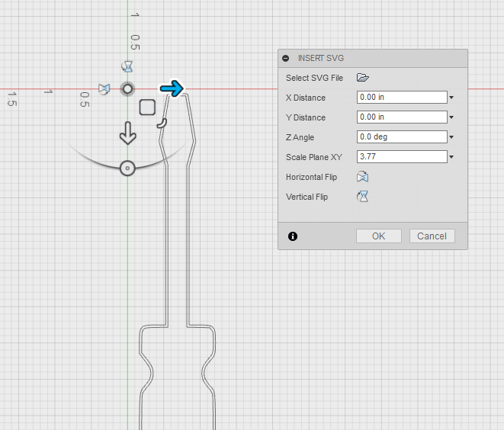The width and height of the screenshot is (504, 430).
Task: Click the origin point circle manipulator
Action: coord(127,89)
